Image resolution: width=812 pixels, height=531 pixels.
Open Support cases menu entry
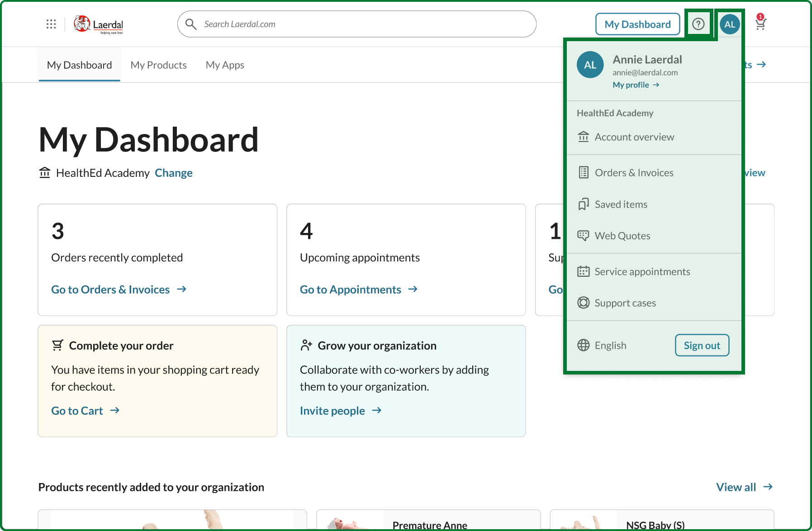(x=625, y=303)
